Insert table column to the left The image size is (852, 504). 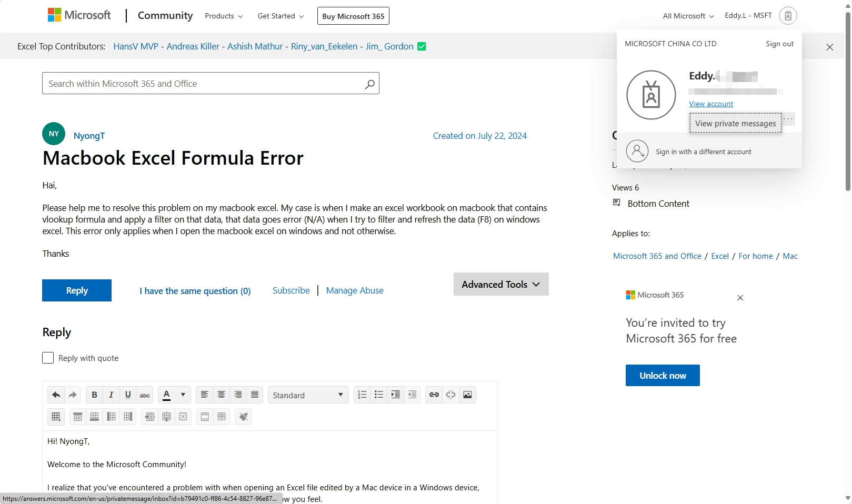(x=112, y=417)
